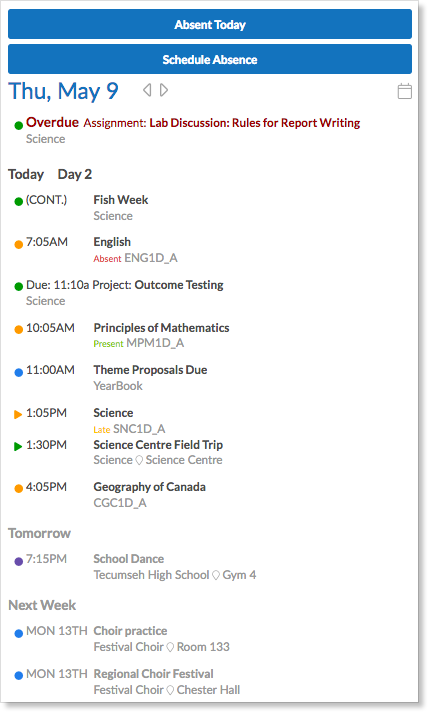Open Science Centre Field Trip event

pos(158,445)
